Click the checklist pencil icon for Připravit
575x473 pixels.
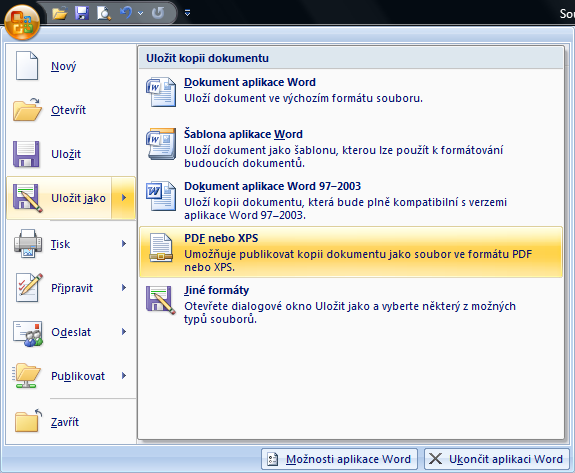pos(29,288)
